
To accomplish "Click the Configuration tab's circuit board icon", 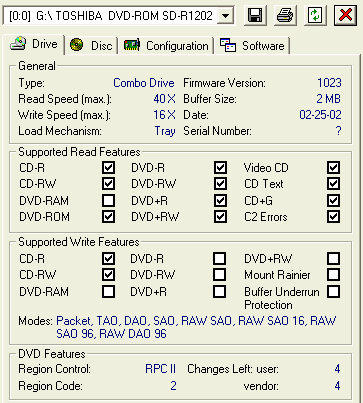I will coord(132,45).
